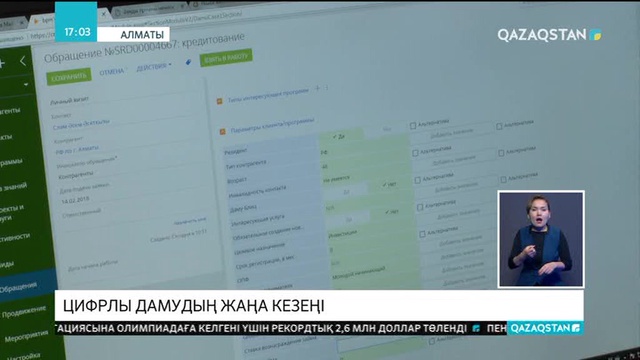
Task: Select the checked Да option for Резидент
Action: click(x=339, y=136)
